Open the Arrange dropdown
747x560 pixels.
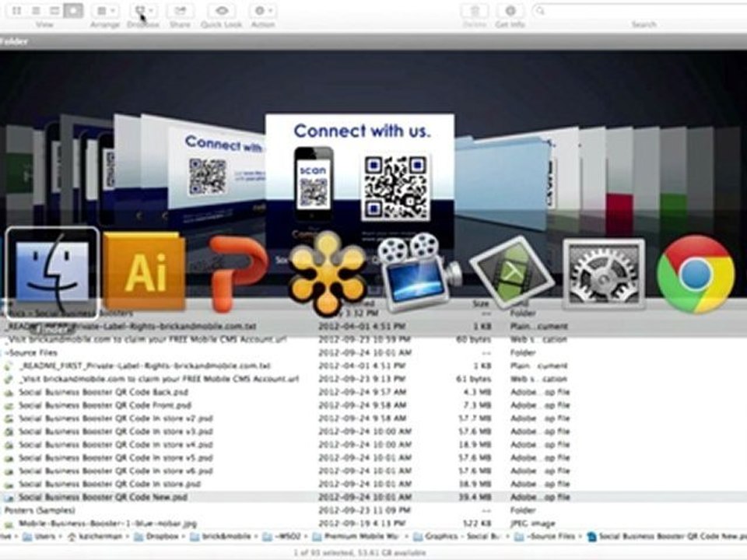click(x=105, y=10)
